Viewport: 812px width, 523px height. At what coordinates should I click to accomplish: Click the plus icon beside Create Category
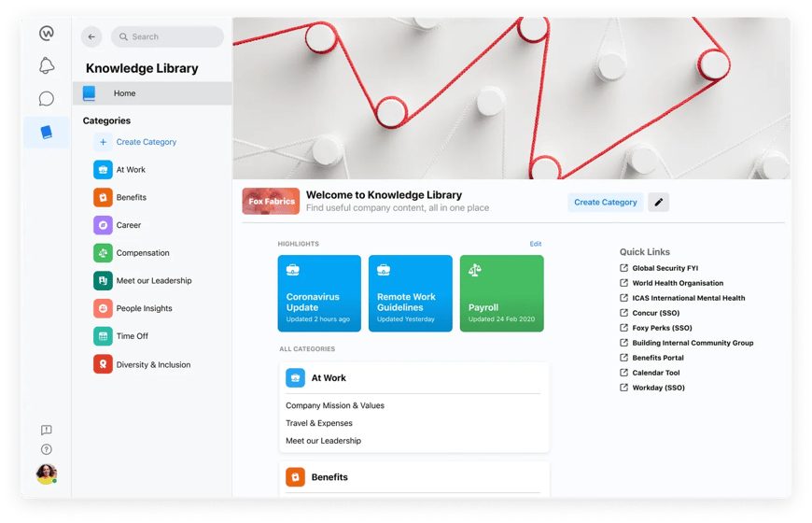103,142
